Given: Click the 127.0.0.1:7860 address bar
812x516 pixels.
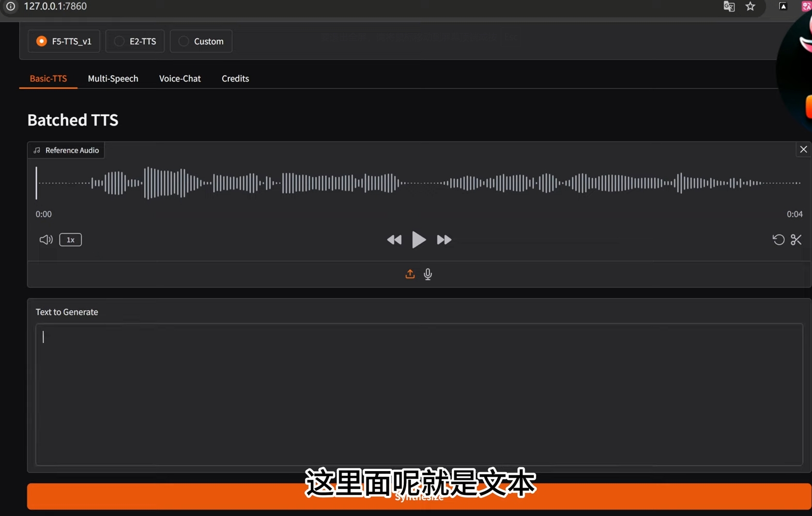Looking at the screenshot, I should (x=55, y=6).
